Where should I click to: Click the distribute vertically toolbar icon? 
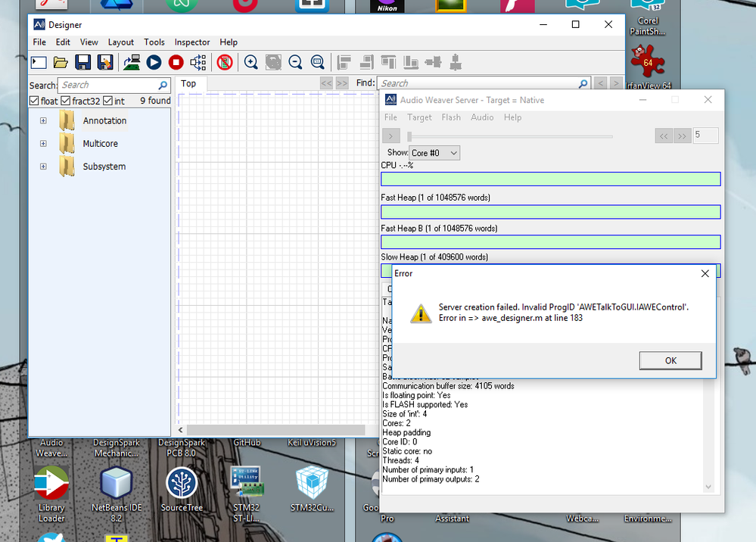pos(456,62)
